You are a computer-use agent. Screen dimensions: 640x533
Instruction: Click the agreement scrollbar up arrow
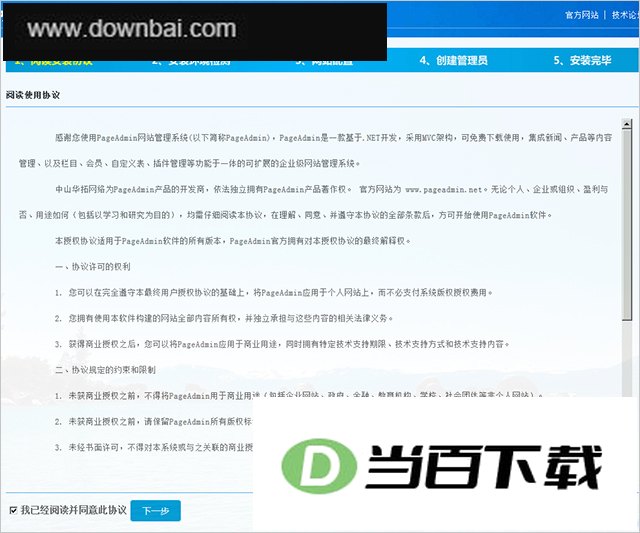point(627,124)
